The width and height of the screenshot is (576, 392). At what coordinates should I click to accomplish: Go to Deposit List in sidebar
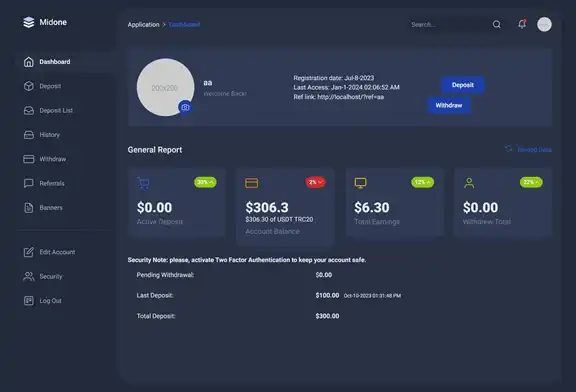click(56, 110)
